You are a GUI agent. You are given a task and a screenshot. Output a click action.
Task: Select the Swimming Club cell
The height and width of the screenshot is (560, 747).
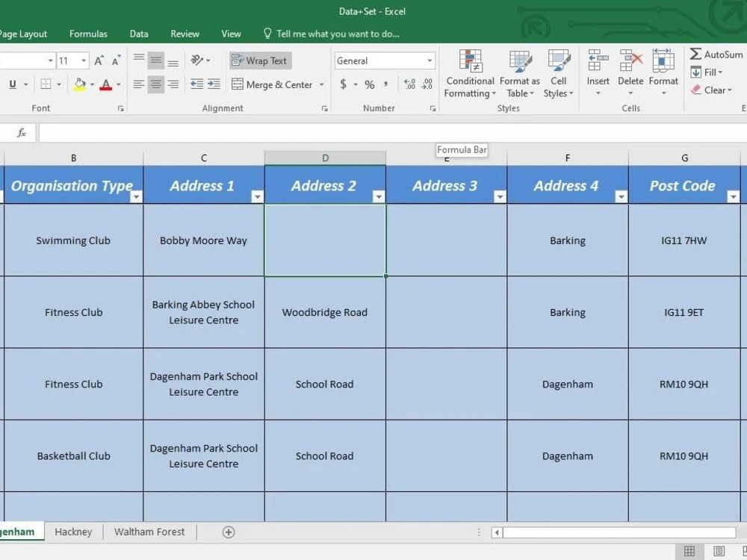tap(73, 240)
